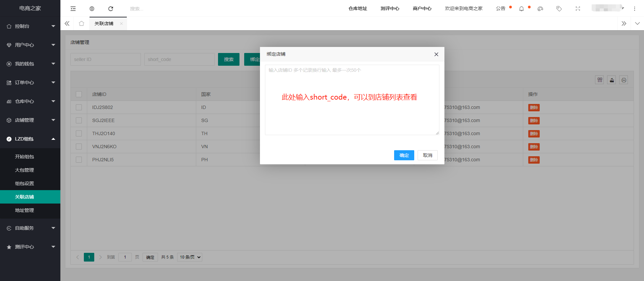Collapse the LZD组包 menu arrow
This screenshot has height=281, width=644.
coord(53,138)
